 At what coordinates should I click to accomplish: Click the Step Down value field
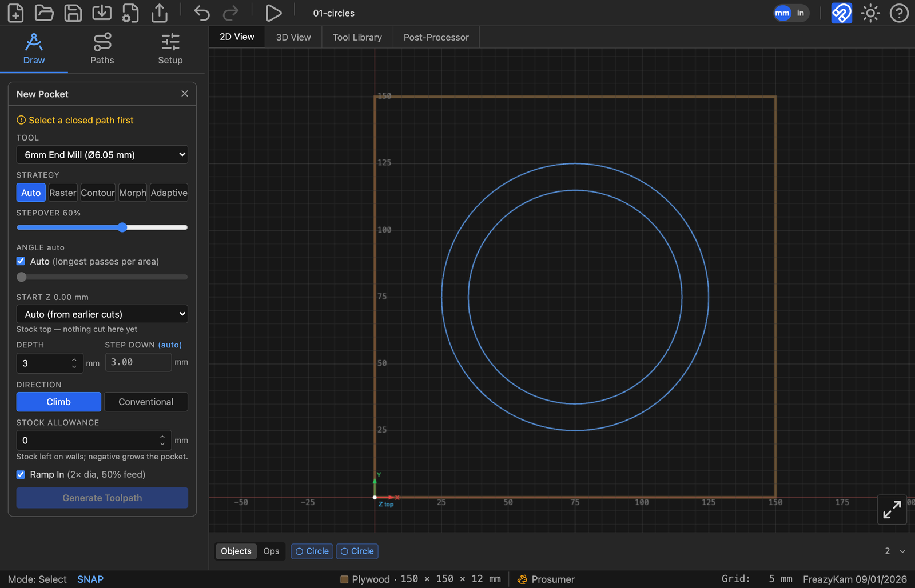point(138,362)
